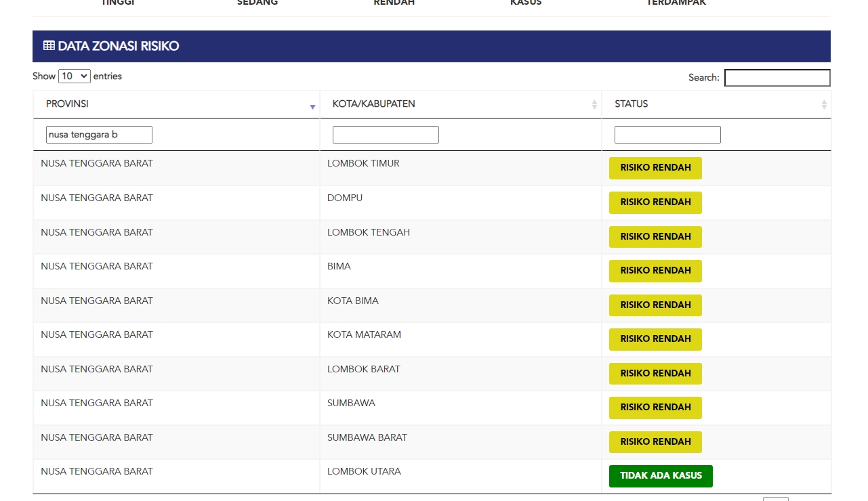
Task: Select NUSA TENGGARA BARAT in LOMBOK TIMUR row
Action: coord(97,163)
